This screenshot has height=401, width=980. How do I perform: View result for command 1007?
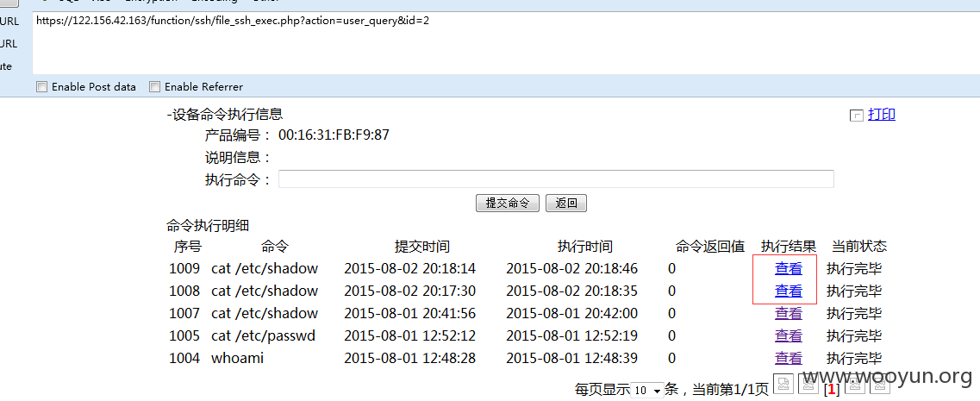point(788,314)
